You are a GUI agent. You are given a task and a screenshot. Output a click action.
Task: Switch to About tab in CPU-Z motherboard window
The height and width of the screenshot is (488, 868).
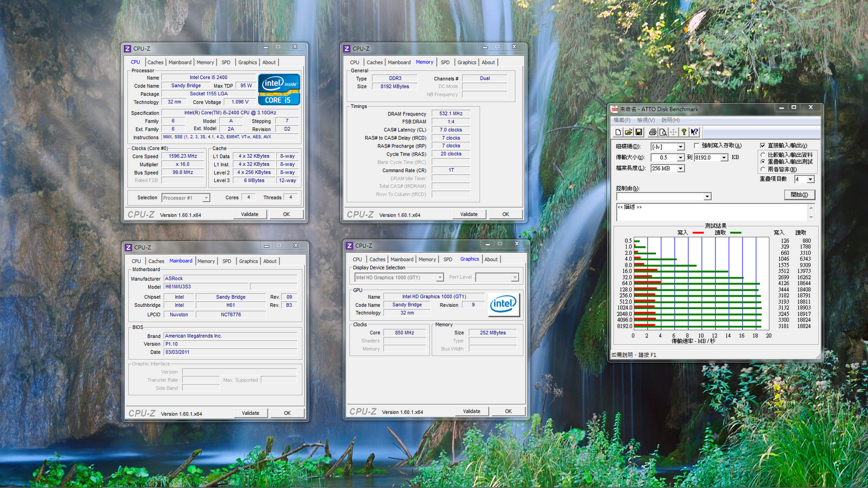pyautogui.click(x=270, y=261)
